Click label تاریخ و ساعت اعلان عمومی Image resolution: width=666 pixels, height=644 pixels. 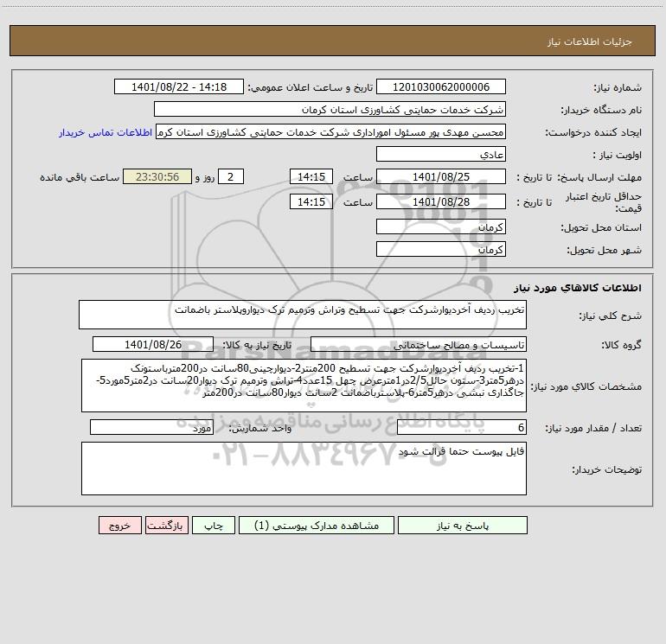pos(310,87)
